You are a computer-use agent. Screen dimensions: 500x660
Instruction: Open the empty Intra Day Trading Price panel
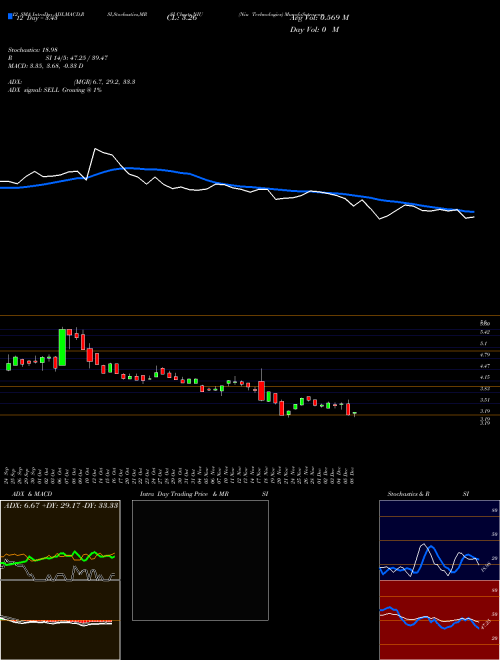tap(200, 560)
